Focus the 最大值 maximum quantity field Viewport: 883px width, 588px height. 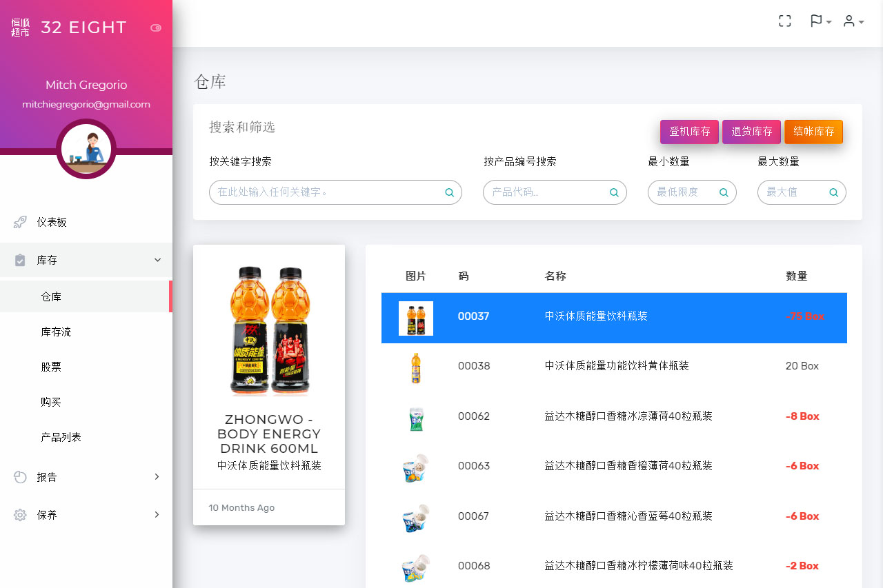(x=802, y=192)
